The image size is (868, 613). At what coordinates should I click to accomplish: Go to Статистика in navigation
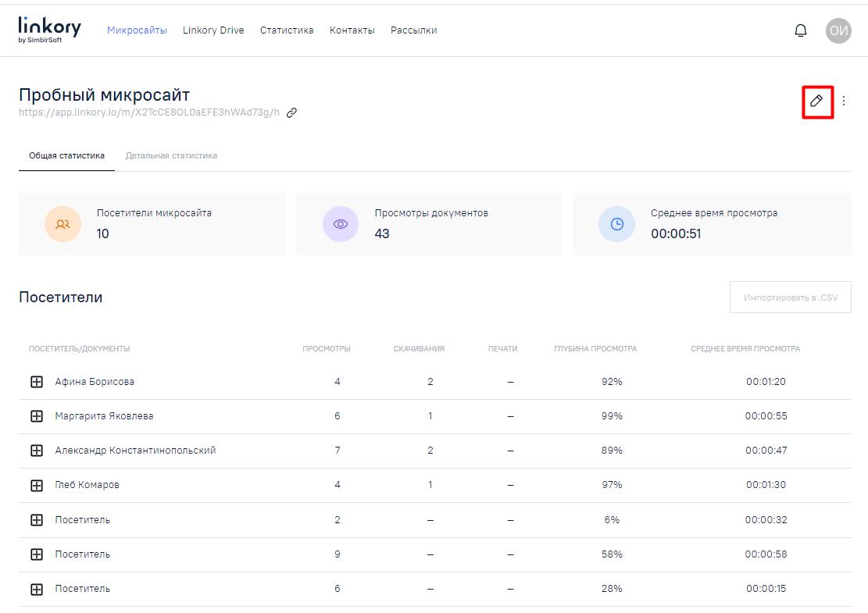[x=287, y=30]
